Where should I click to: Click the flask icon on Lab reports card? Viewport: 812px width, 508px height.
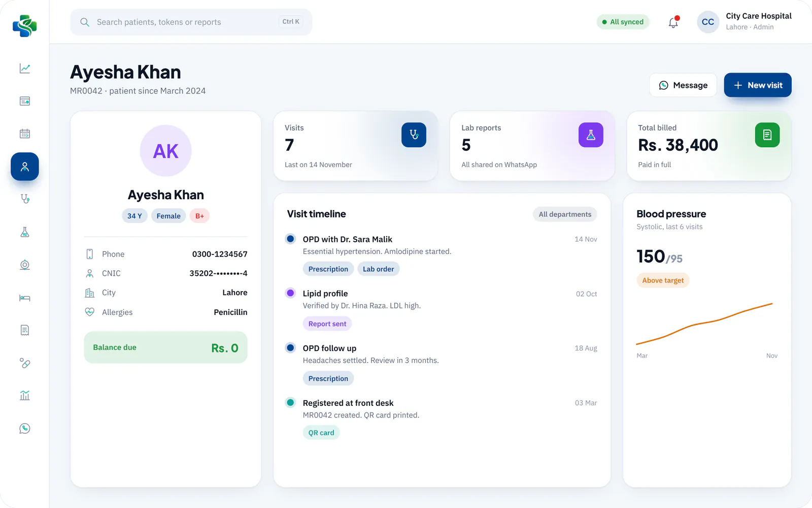point(591,135)
